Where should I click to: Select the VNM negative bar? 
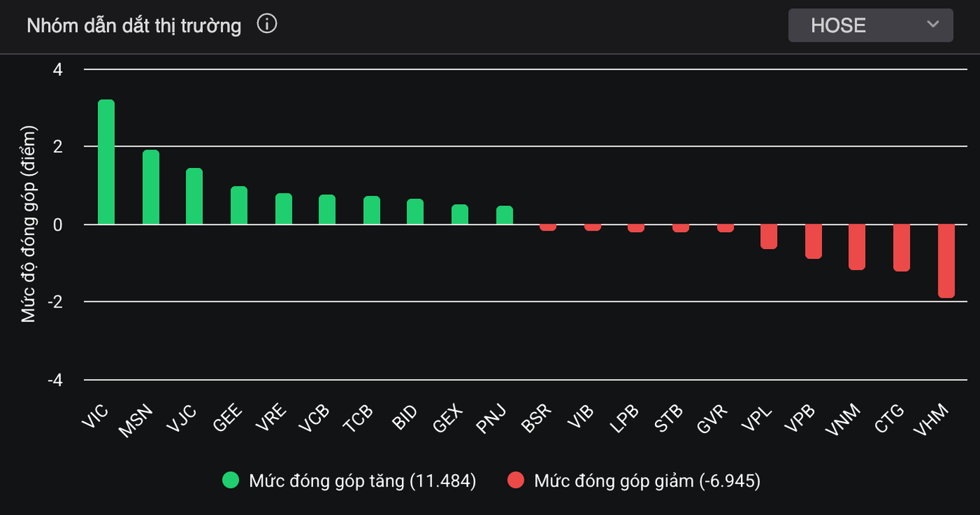857,247
